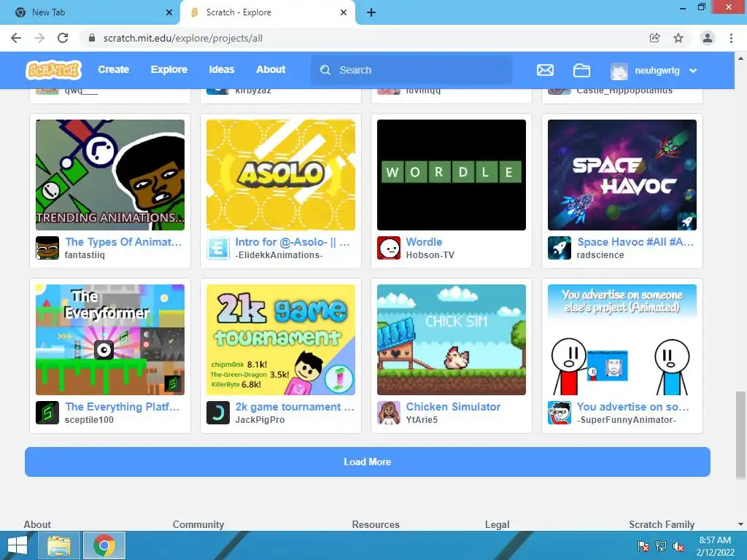Open the About menu item in the navbar
The height and width of the screenshot is (560, 747).
(x=271, y=69)
